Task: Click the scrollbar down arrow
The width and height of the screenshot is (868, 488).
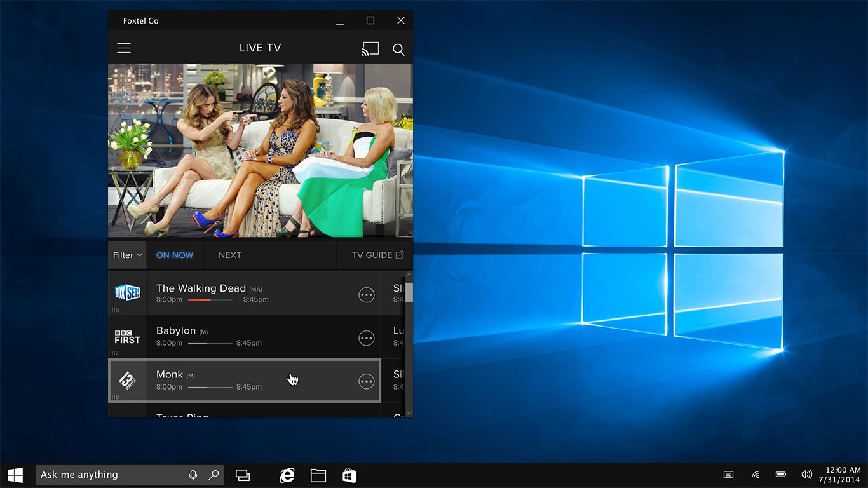Action: coord(409,413)
